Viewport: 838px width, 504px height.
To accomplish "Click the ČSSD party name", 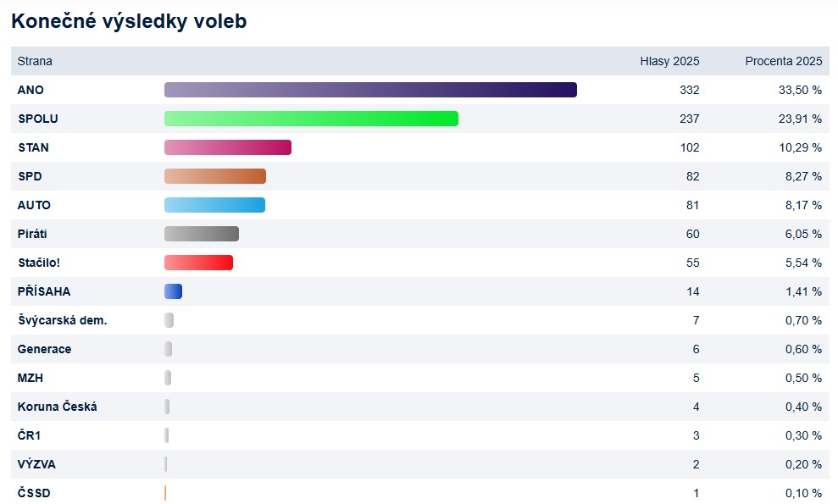I will [34, 493].
